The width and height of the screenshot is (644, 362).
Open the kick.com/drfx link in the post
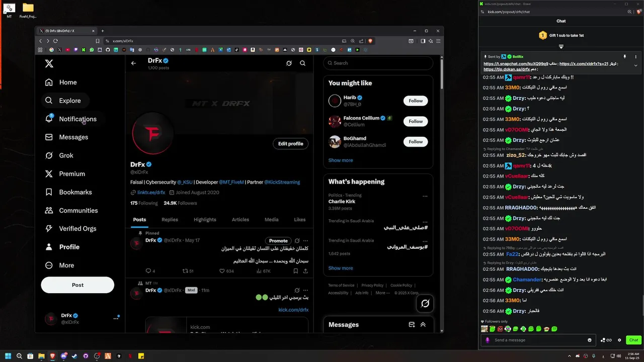pyautogui.click(x=293, y=310)
